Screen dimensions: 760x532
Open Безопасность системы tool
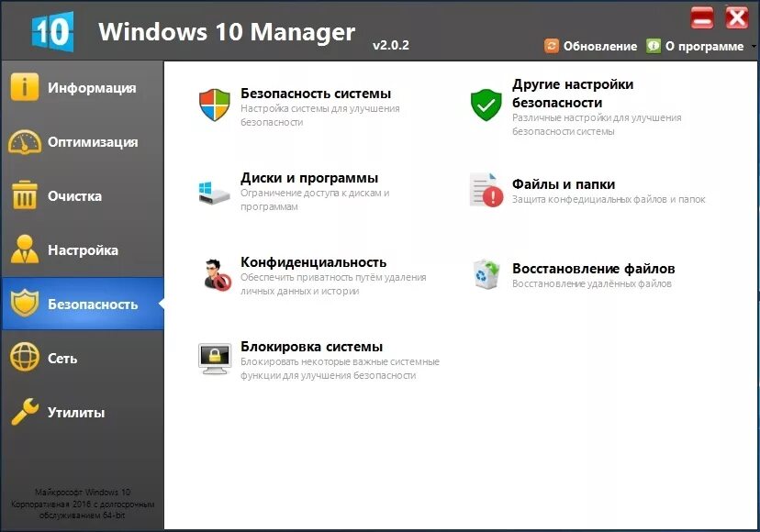click(316, 94)
